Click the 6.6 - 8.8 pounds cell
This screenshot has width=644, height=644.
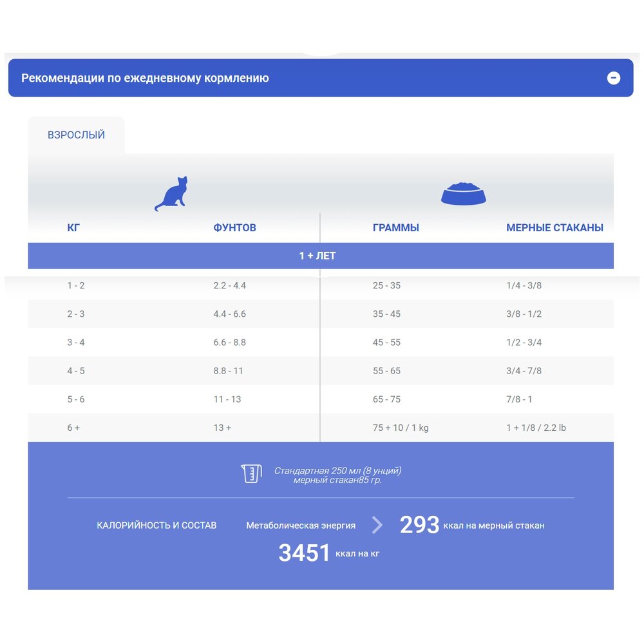click(230, 342)
